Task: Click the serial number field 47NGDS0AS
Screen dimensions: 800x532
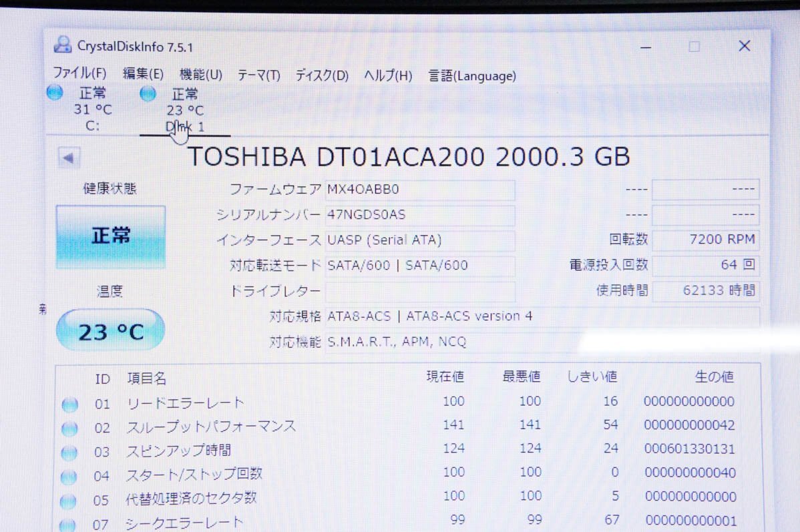Action: click(x=420, y=215)
